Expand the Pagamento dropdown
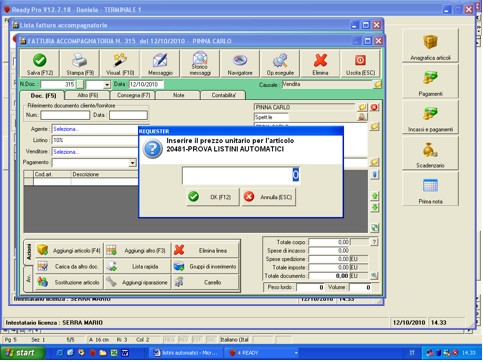Viewport: 483px width, 362px height. pyautogui.click(x=132, y=163)
